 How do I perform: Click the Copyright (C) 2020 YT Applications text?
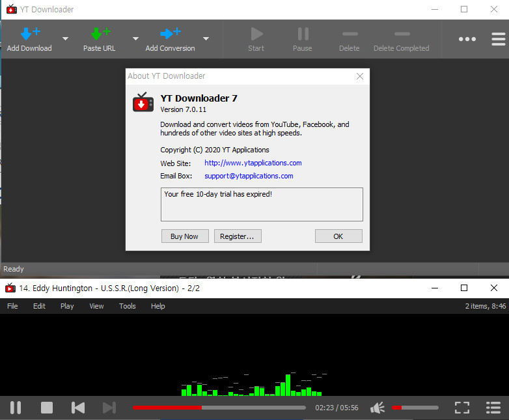[215, 150]
